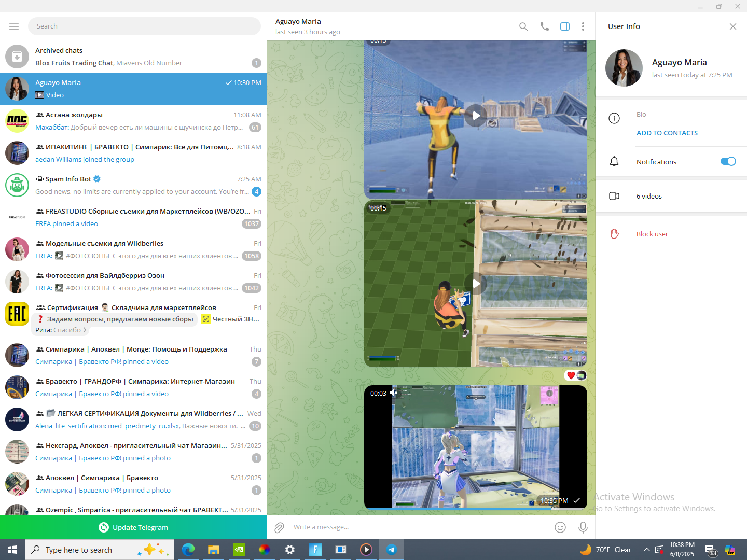Open the emoji picker
This screenshot has width=747, height=560.
click(560, 527)
